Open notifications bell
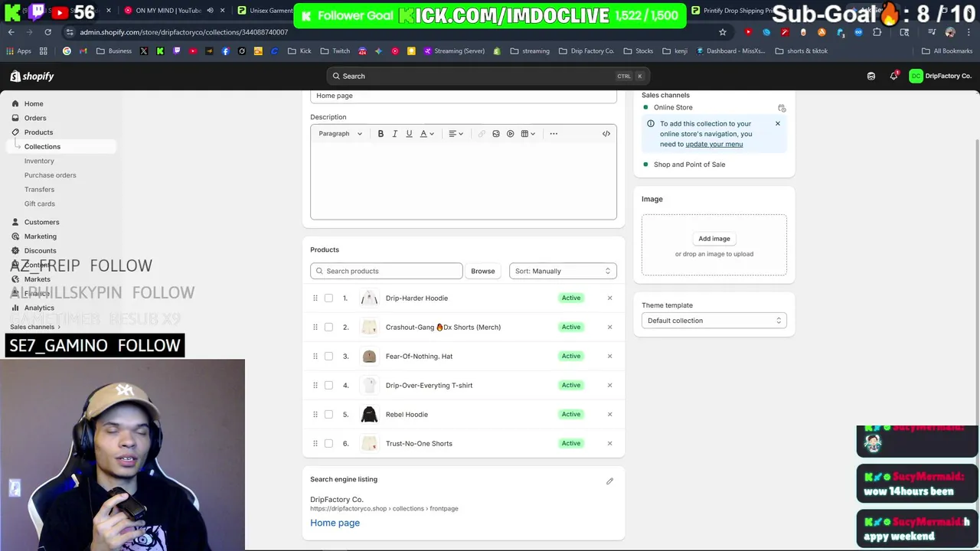The width and height of the screenshot is (980, 551). [x=893, y=76]
